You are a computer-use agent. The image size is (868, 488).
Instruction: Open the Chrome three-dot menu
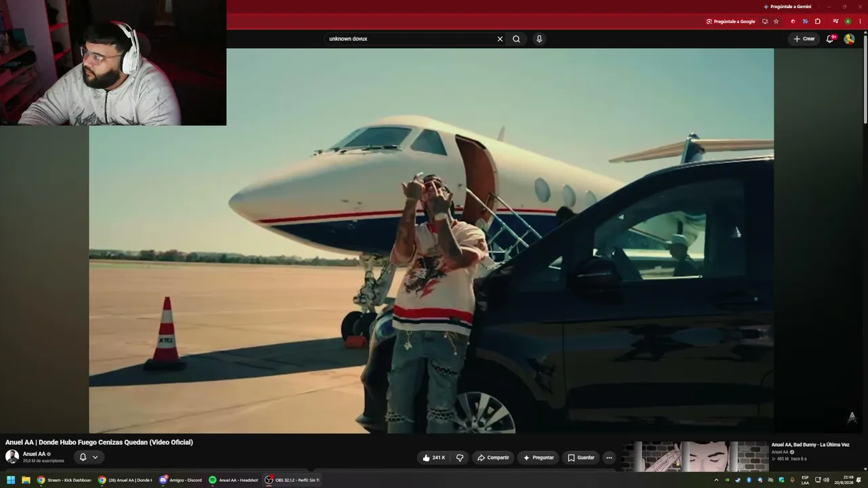pyautogui.click(x=859, y=21)
